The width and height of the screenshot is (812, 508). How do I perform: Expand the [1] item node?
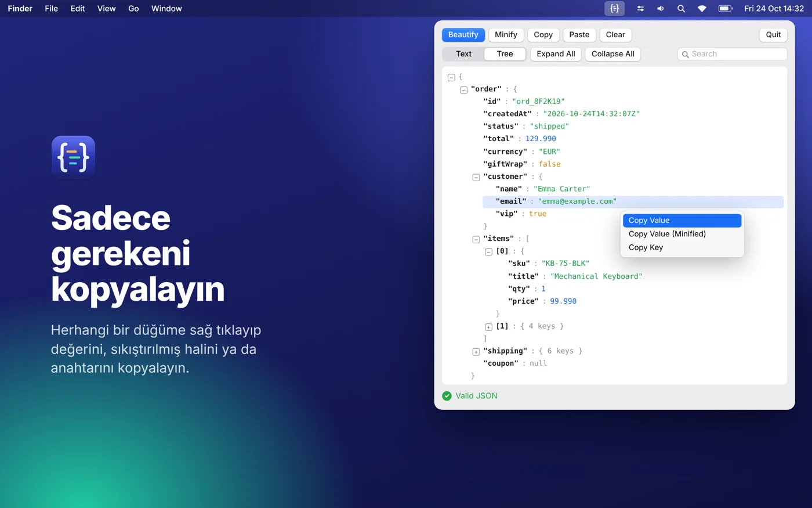click(488, 327)
